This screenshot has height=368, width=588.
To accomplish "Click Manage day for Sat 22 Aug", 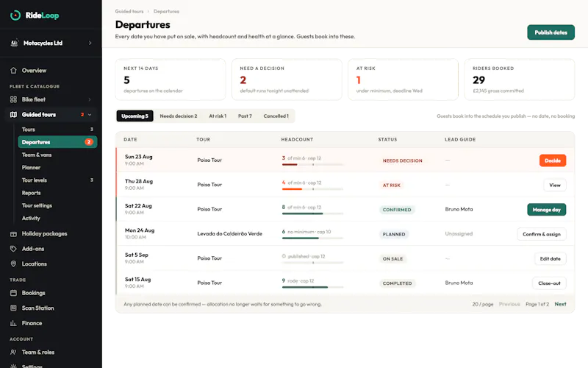I will point(546,210).
